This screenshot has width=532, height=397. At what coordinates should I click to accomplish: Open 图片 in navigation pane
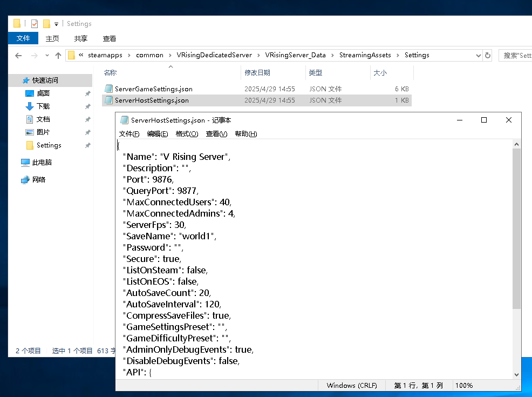(x=43, y=132)
